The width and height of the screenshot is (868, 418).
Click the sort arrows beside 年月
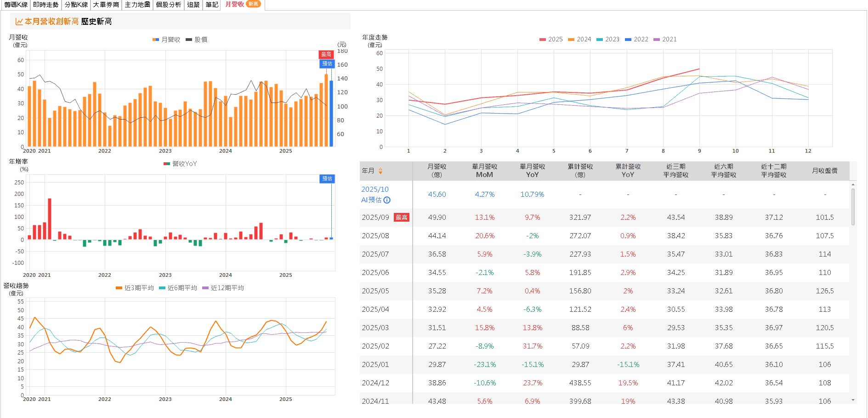380,171
